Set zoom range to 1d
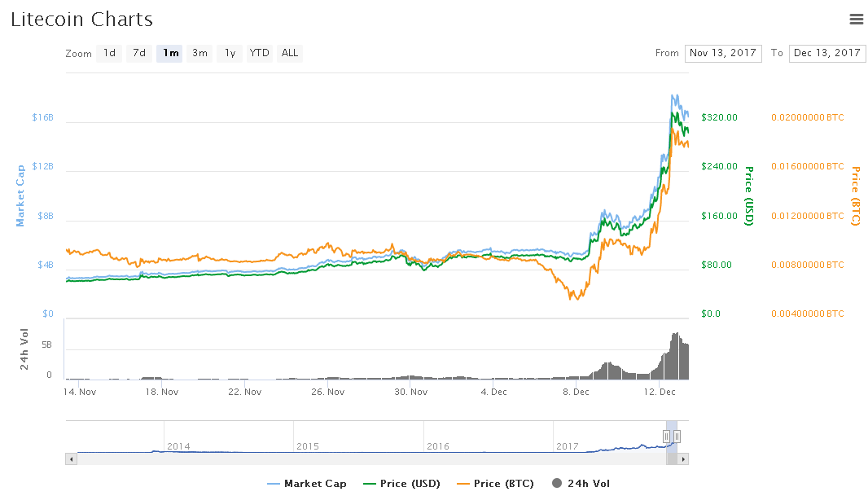The height and width of the screenshot is (496, 868). [109, 53]
